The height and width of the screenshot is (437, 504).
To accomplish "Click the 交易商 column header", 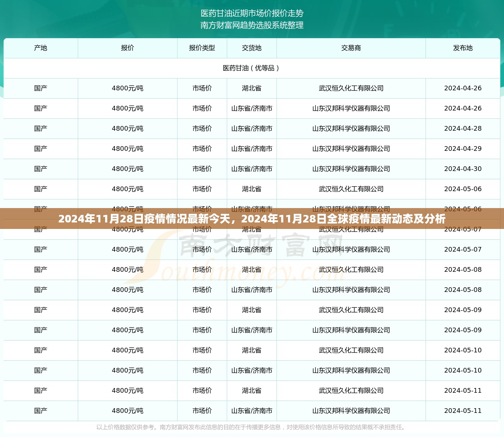I will tap(351, 48).
